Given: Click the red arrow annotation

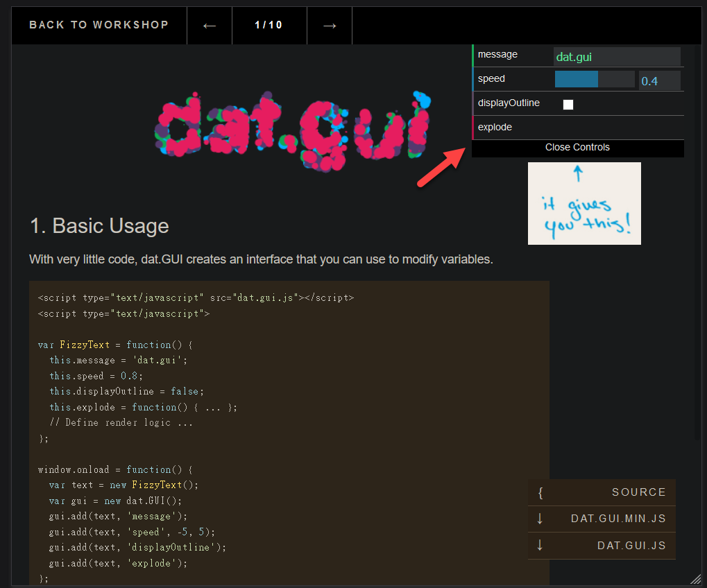Looking at the screenshot, I should click(x=441, y=167).
